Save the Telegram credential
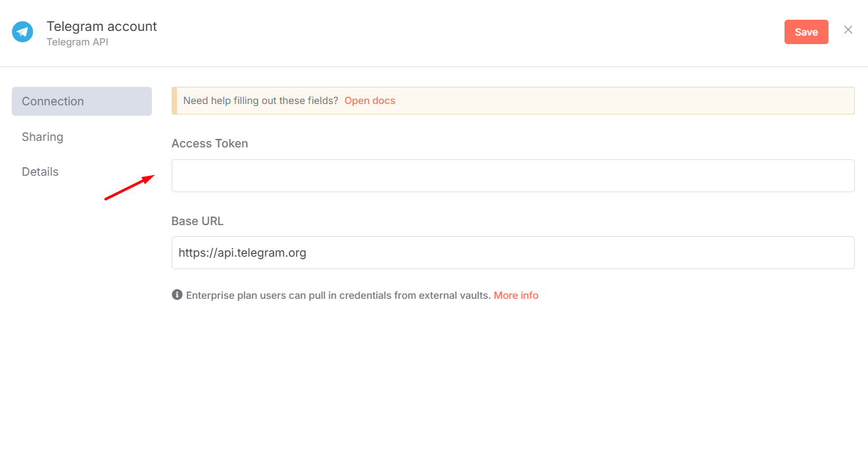Viewport: 868px width, 464px height. pos(806,32)
